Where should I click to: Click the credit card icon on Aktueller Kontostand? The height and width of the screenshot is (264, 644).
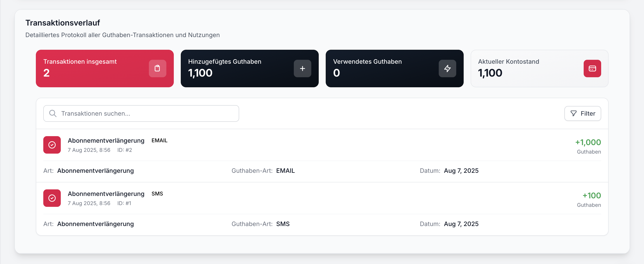[x=592, y=68]
